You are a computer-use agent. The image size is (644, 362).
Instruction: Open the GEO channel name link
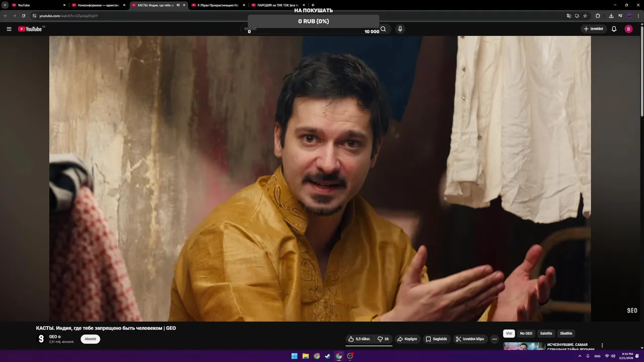[x=53, y=336]
